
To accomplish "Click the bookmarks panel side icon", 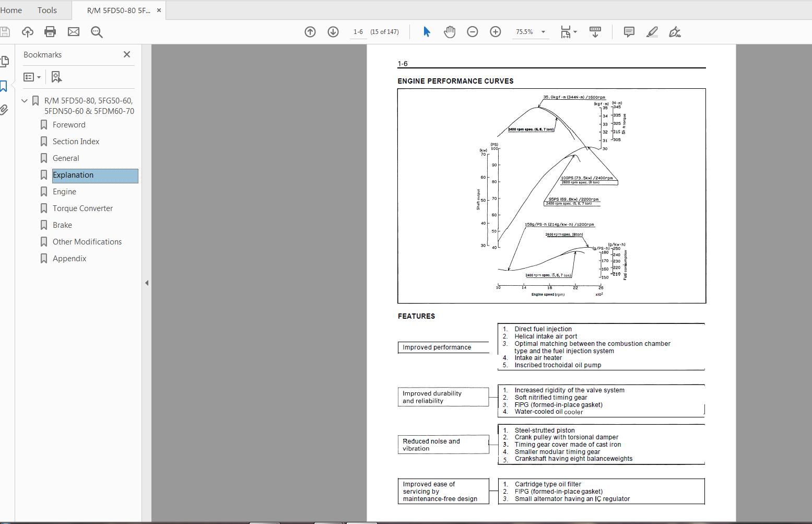I will tap(4, 86).
